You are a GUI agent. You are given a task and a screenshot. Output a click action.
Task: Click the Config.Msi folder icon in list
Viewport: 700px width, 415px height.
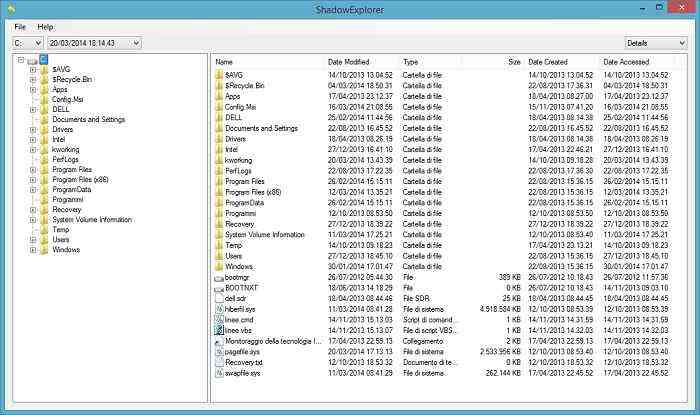tap(219, 107)
